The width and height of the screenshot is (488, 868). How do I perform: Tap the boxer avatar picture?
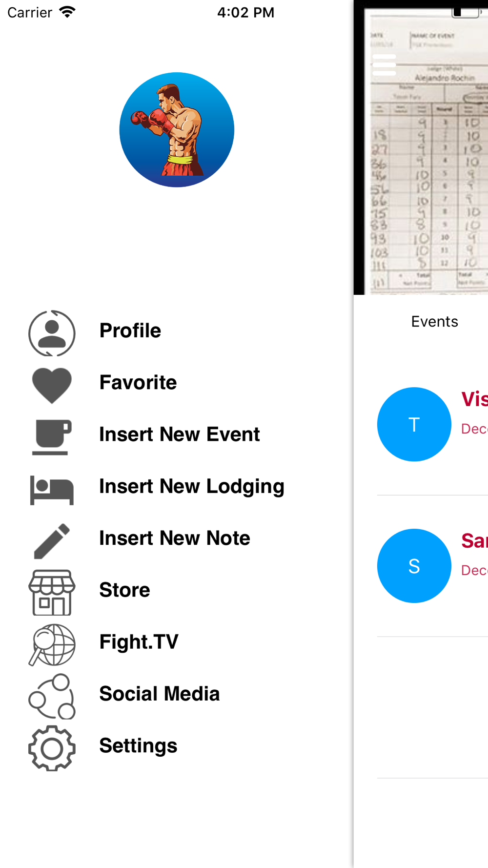click(177, 130)
